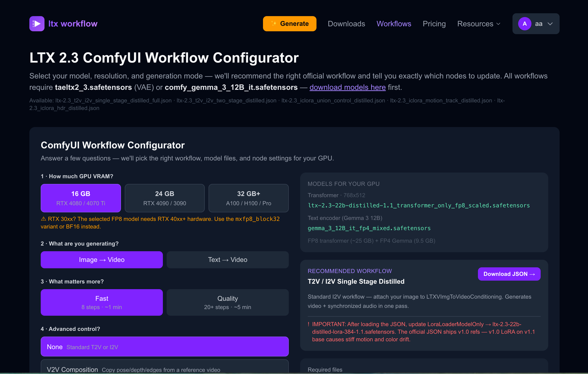Click the gemma_3_12B_it_fp4_mixed.safetensors filename
Viewport: 588px width, 374px height.
[369, 228]
